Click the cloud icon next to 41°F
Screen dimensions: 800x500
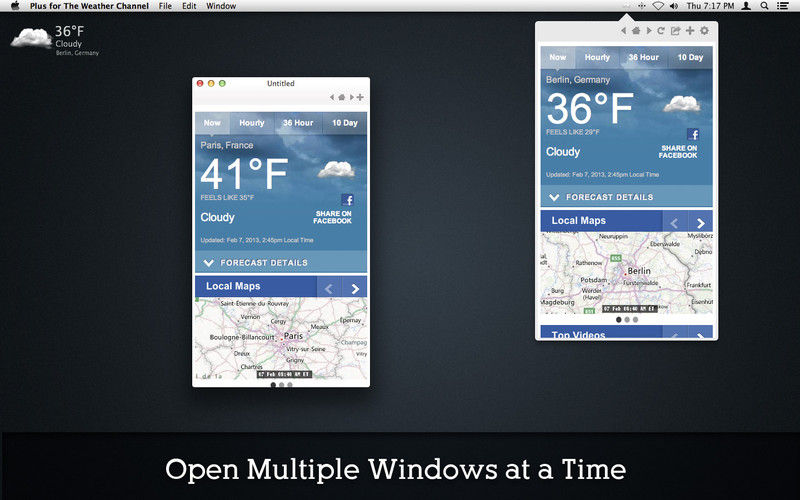[x=336, y=169]
